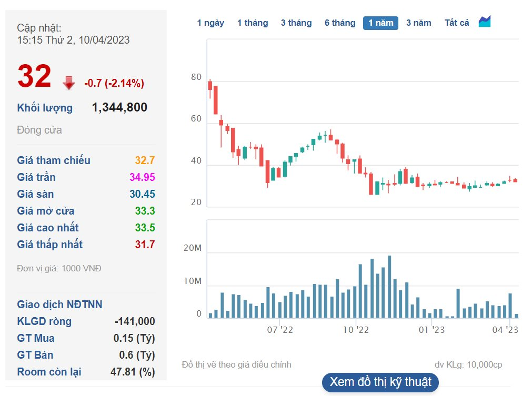The width and height of the screenshot is (532, 396).
Task: Click the Giao dịch NĐTNN heading
Action: 59,304
